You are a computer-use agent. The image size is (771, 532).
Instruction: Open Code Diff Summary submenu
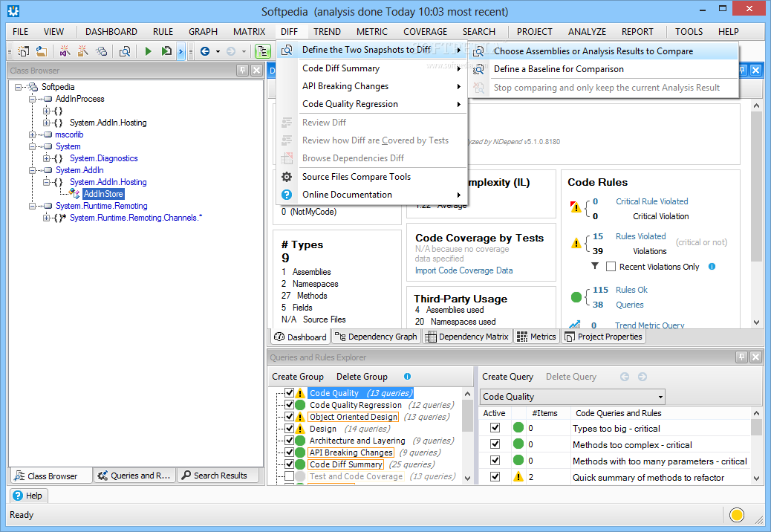click(371, 68)
